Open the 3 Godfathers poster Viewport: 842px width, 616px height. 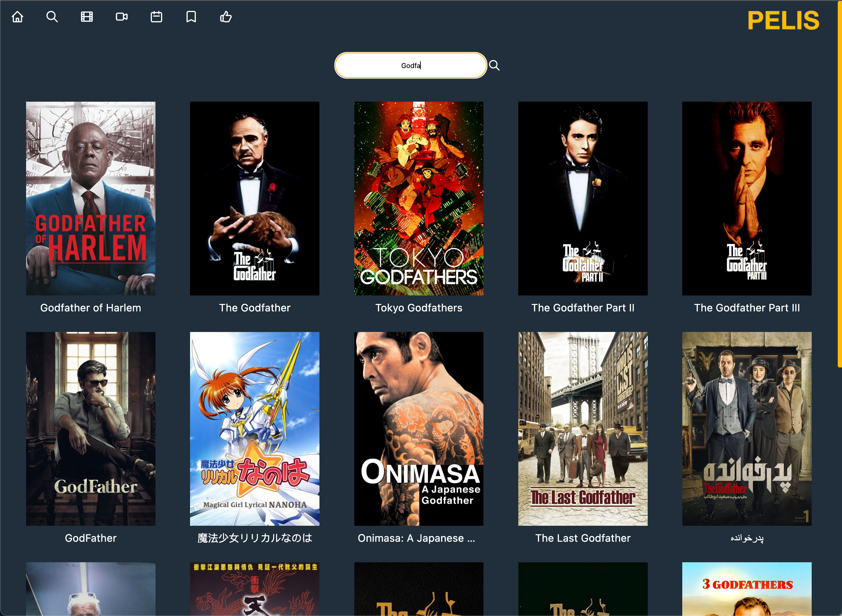(747, 589)
